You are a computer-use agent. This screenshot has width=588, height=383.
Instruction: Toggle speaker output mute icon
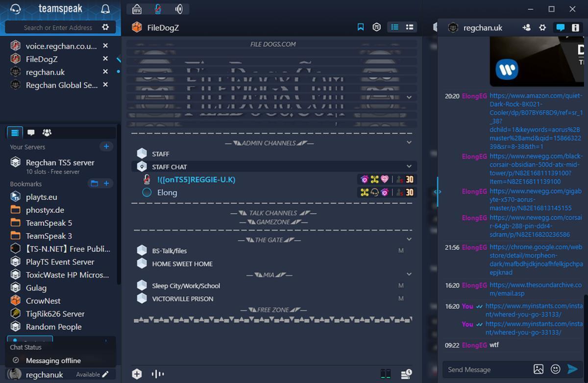pyautogui.click(x=179, y=9)
